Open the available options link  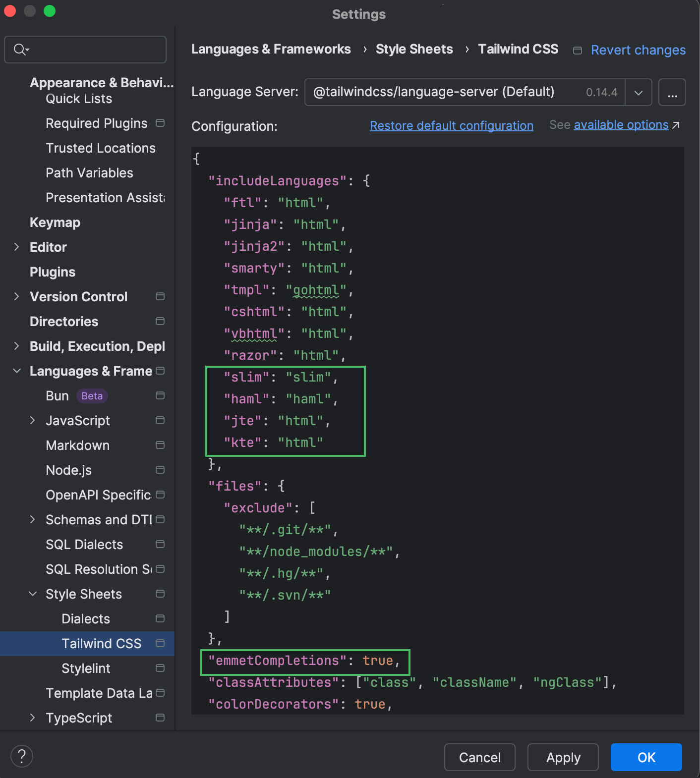tap(621, 125)
